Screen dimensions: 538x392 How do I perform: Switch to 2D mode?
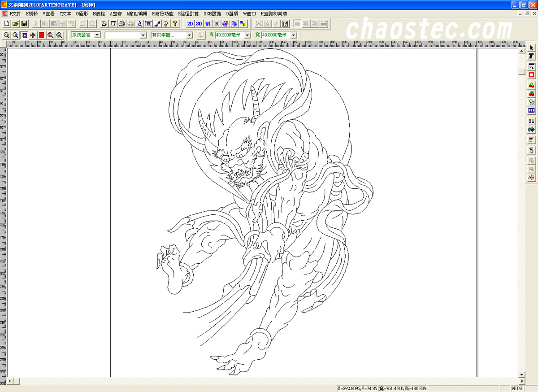pyautogui.click(x=190, y=23)
